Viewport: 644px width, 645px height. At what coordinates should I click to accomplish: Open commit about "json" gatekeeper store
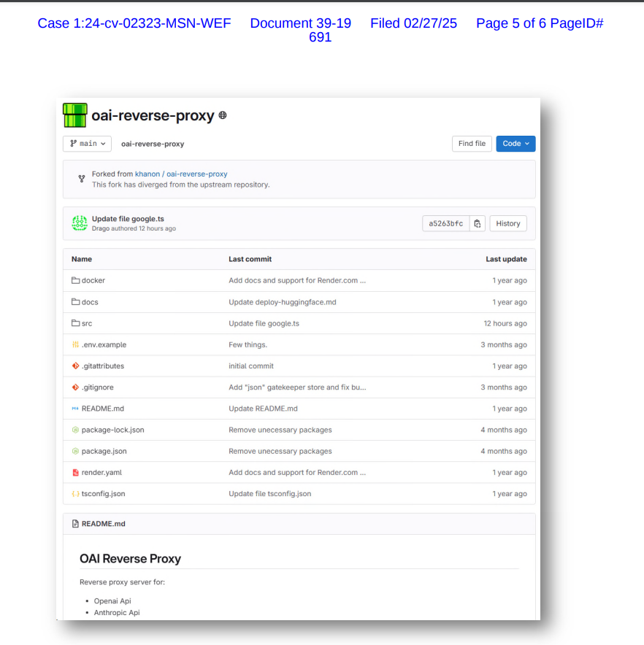point(297,387)
